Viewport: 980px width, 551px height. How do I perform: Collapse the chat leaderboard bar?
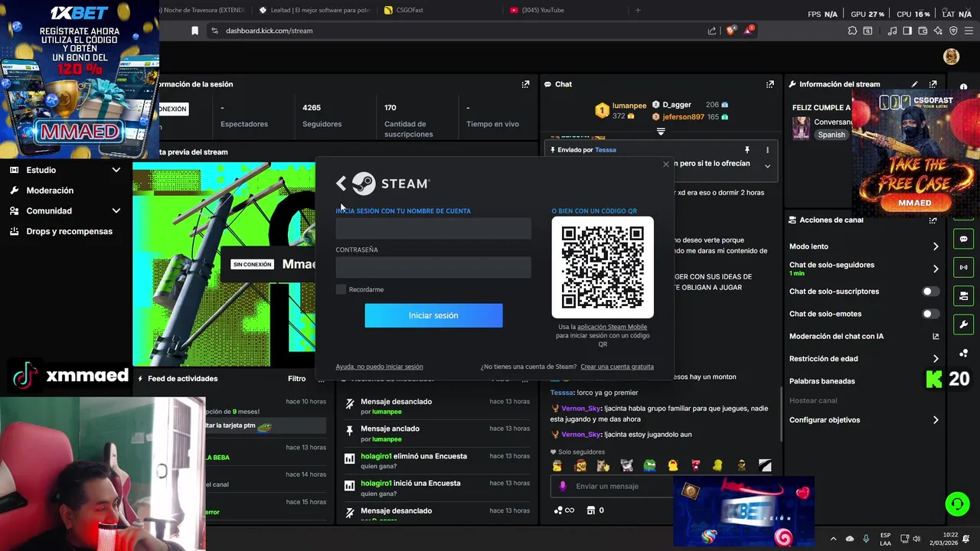[661, 132]
